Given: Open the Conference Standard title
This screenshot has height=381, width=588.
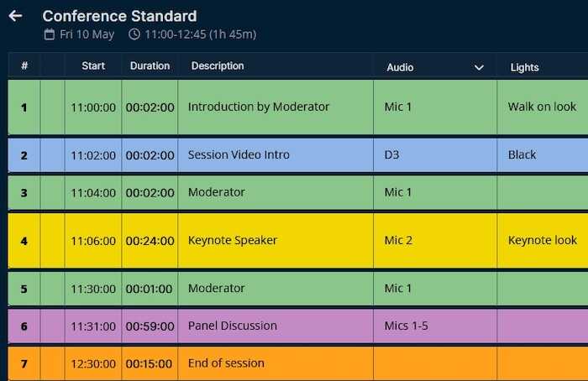Looking at the screenshot, I should (x=119, y=16).
